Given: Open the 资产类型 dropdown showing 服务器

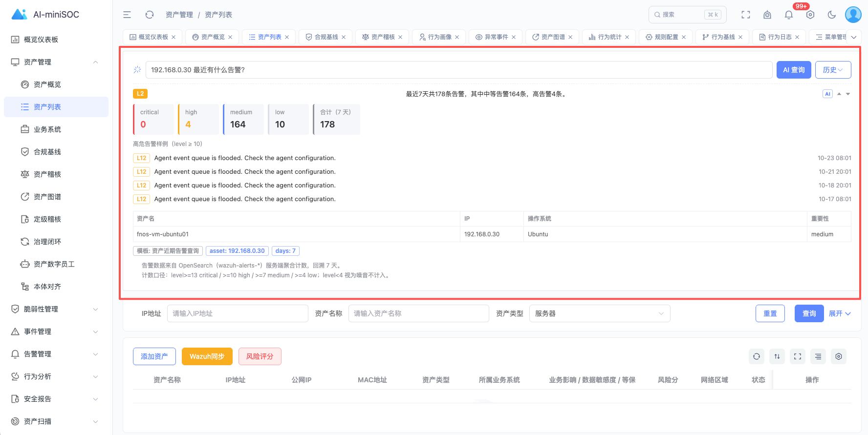Looking at the screenshot, I should pos(600,313).
